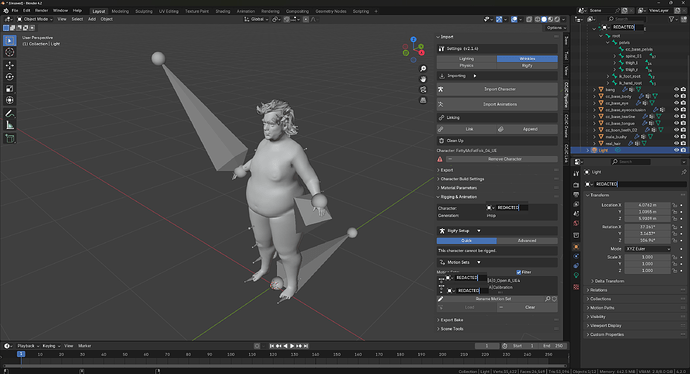Click the Import Character figure icon
Viewport: 690px width, 374px height.
click(x=440, y=89)
